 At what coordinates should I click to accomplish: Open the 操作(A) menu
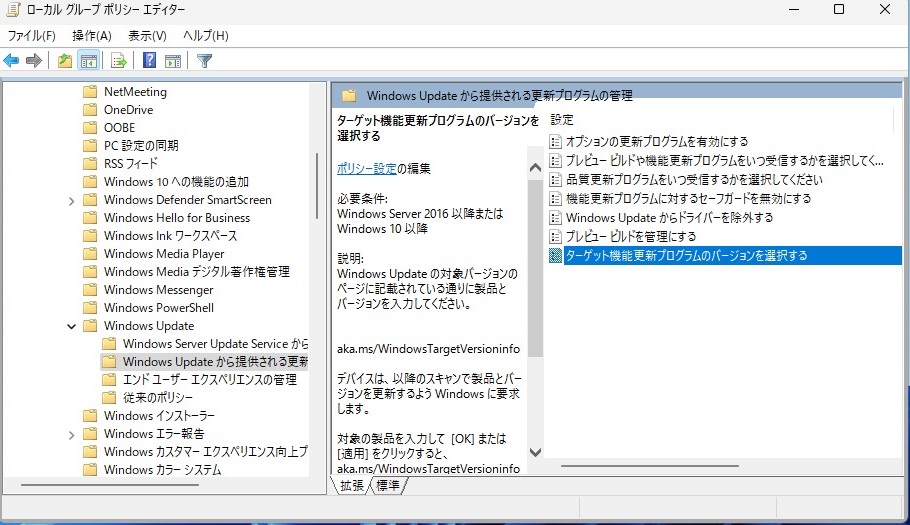coord(91,36)
